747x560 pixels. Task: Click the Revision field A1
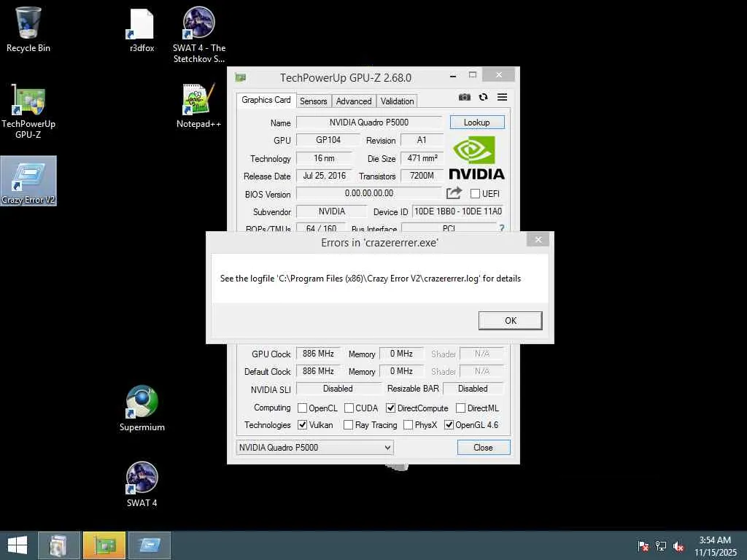pyautogui.click(x=422, y=140)
